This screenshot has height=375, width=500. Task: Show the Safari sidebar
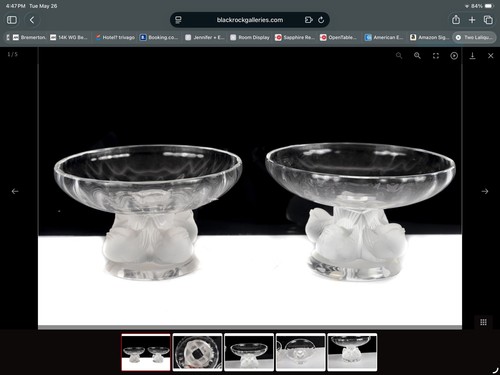[12, 20]
